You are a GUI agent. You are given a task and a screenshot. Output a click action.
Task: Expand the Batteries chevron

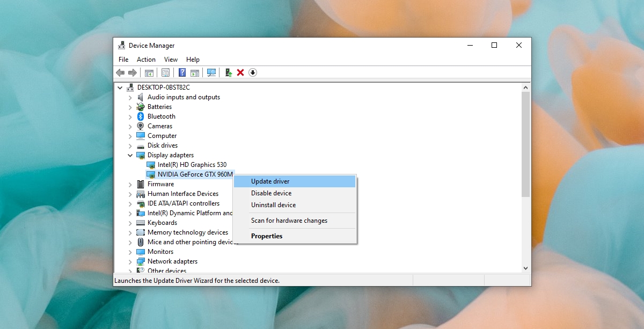(130, 107)
